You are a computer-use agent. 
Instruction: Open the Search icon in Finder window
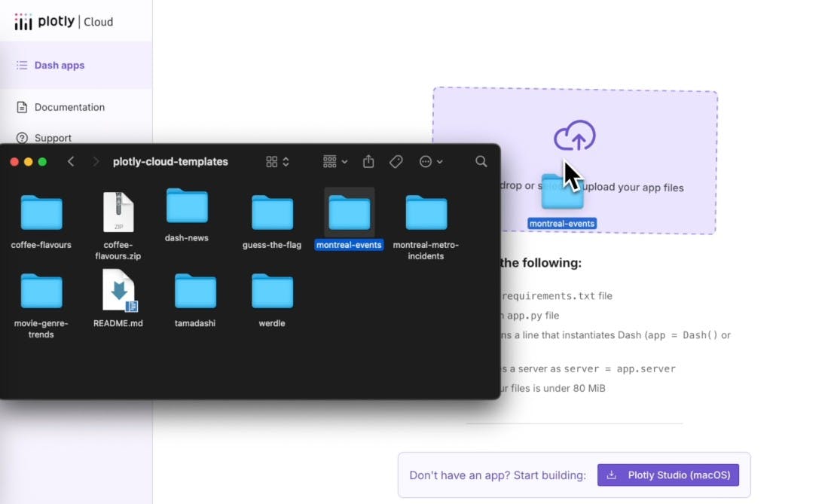point(481,161)
